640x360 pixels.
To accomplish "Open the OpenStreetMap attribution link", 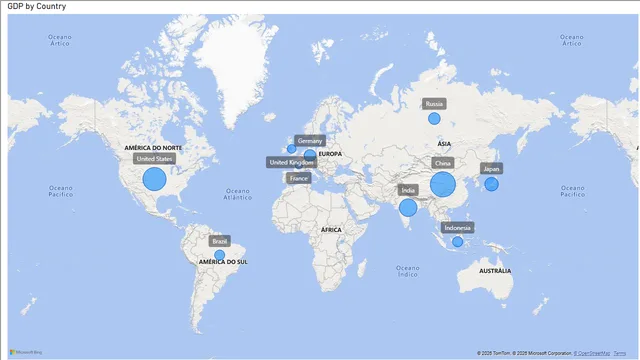I will 592,353.
